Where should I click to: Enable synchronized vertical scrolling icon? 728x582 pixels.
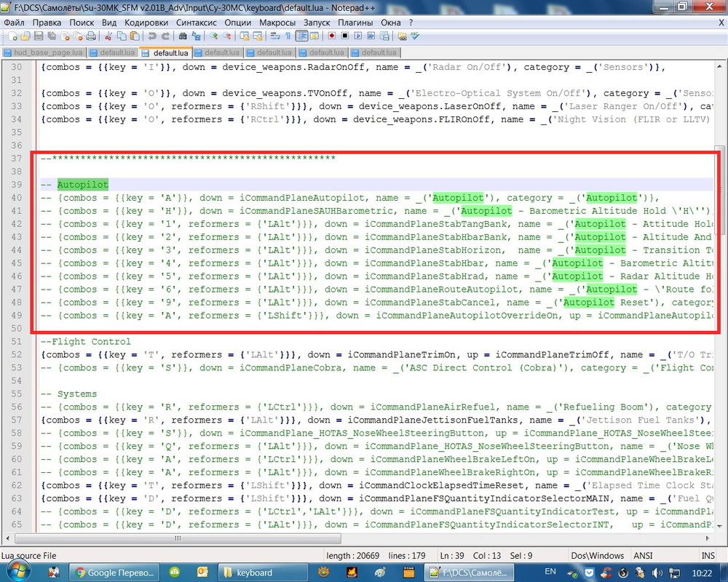244,36
